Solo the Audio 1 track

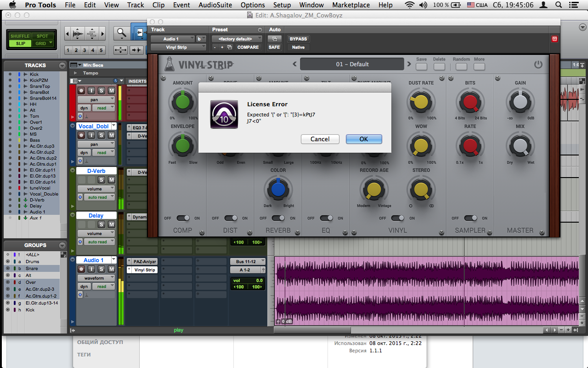[x=101, y=270]
